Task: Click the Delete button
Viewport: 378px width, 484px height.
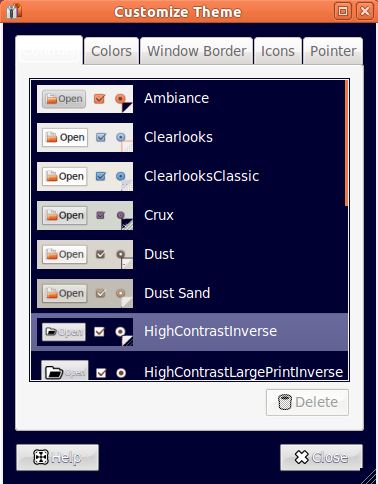Action: [x=307, y=402]
